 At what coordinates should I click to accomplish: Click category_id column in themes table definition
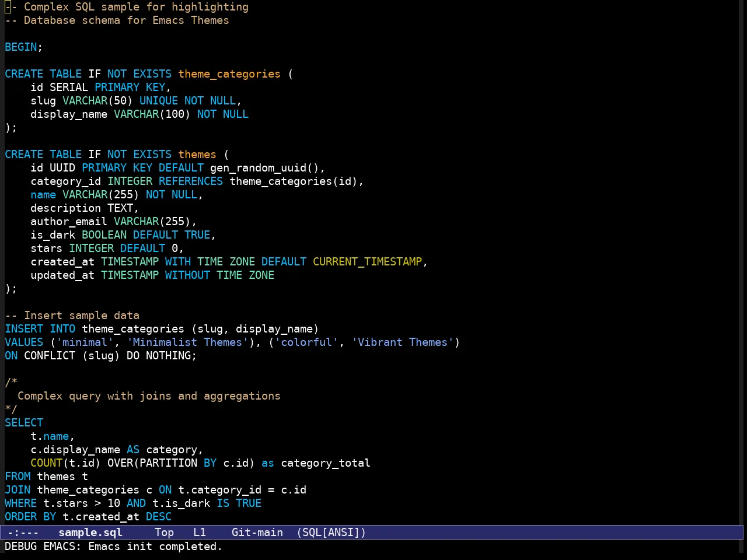point(66,181)
